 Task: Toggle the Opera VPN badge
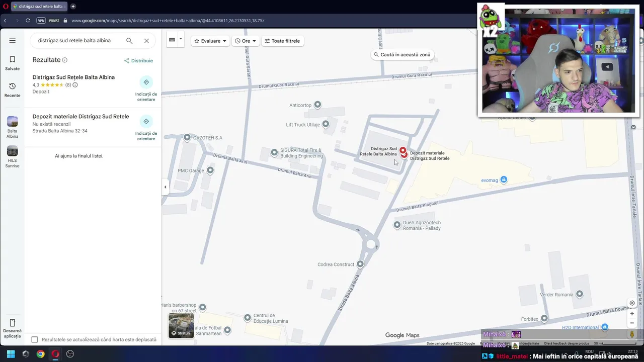[x=41, y=21]
